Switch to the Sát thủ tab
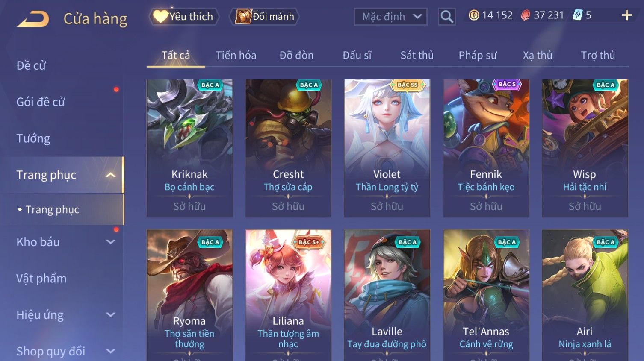The image size is (644, 361). pos(417,55)
